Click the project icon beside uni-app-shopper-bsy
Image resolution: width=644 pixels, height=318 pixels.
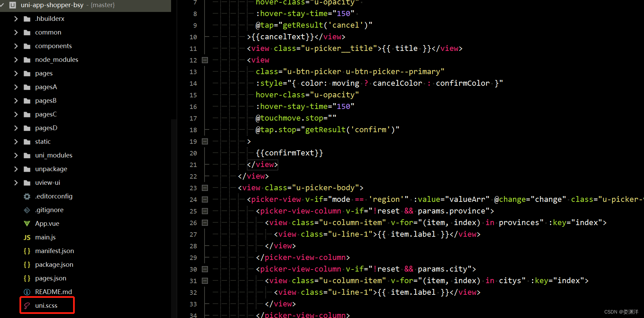click(13, 5)
